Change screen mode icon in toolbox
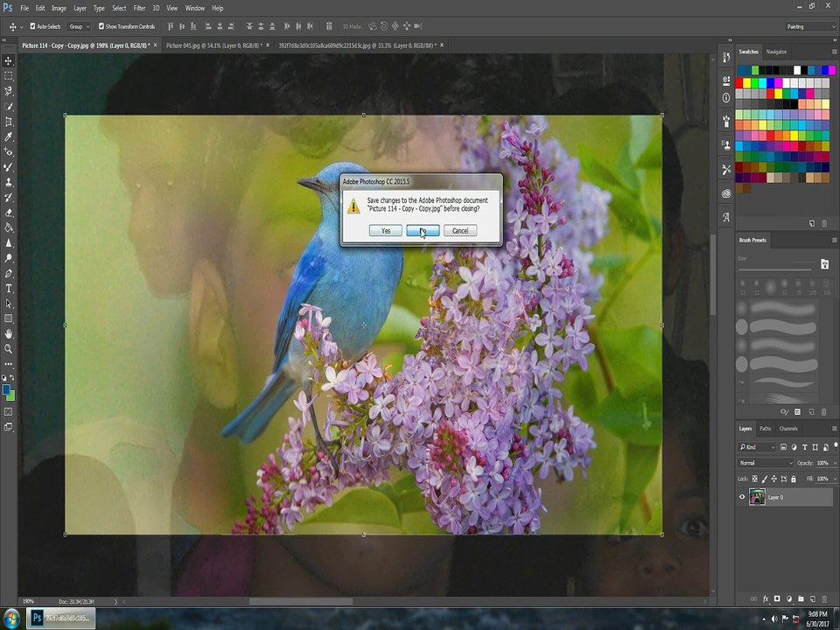The height and width of the screenshot is (630, 840). point(9,427)
